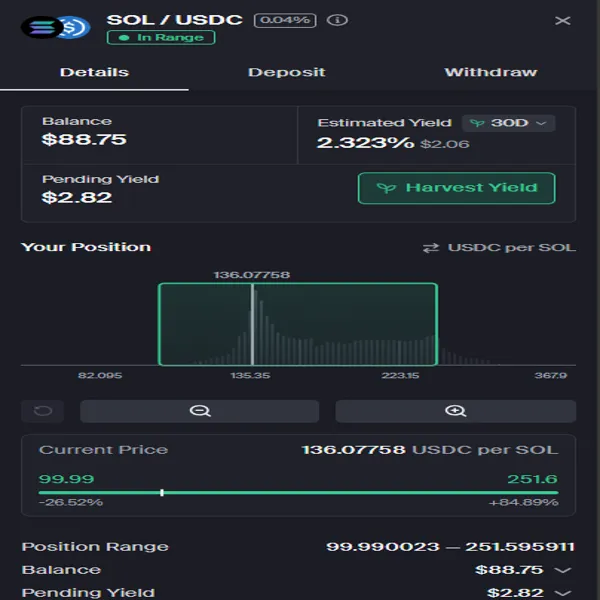Click the 0.04% fee tier badge
600x600 pixels.
pos(284,20)
